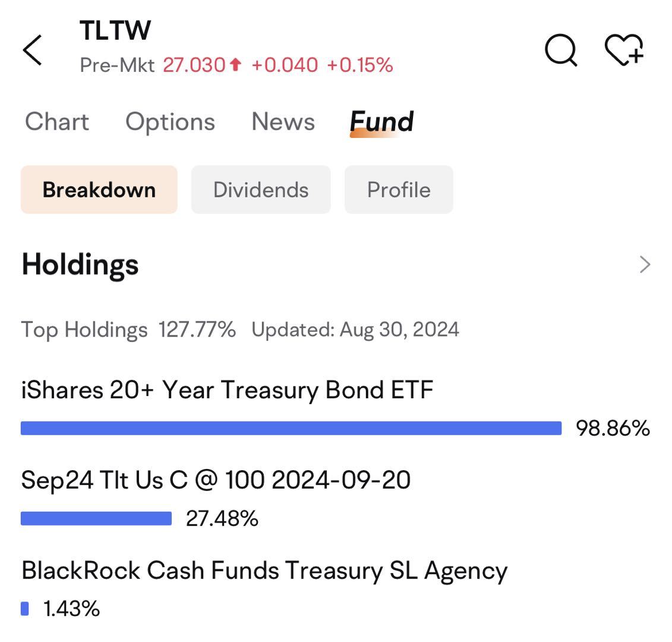The width and height of the screenshot is (672, 642).
Task: Select the Sep24 Tlt Us C @ 100 holding
Action: 216,480
